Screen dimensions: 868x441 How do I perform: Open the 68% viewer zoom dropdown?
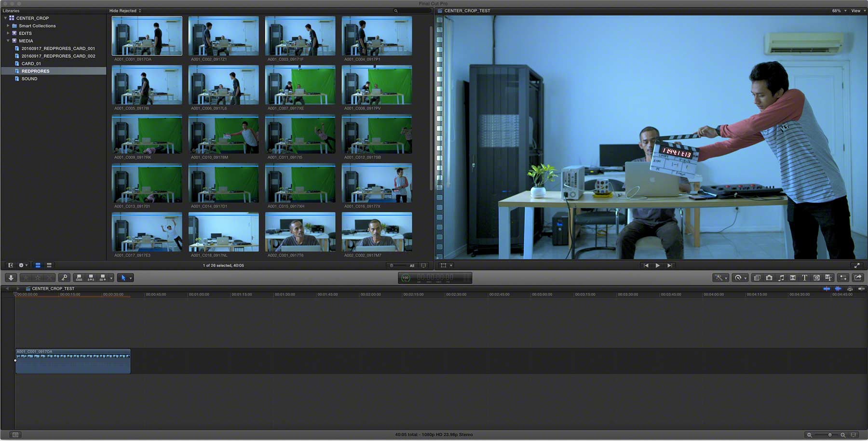[x=839, y=11]
